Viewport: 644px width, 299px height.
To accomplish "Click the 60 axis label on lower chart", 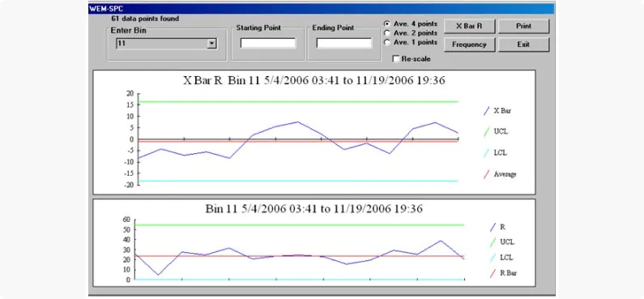I will pos(126,220).
